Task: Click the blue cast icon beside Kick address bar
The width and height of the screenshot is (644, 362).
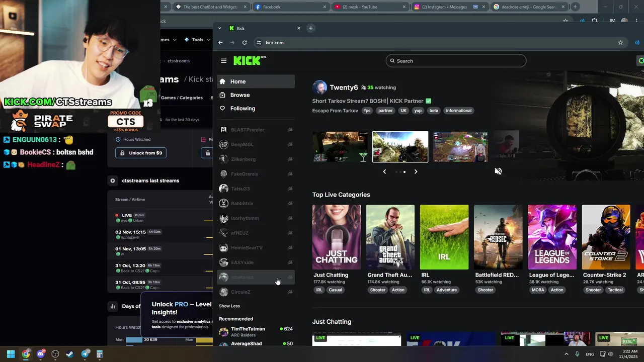Action: 637,43
